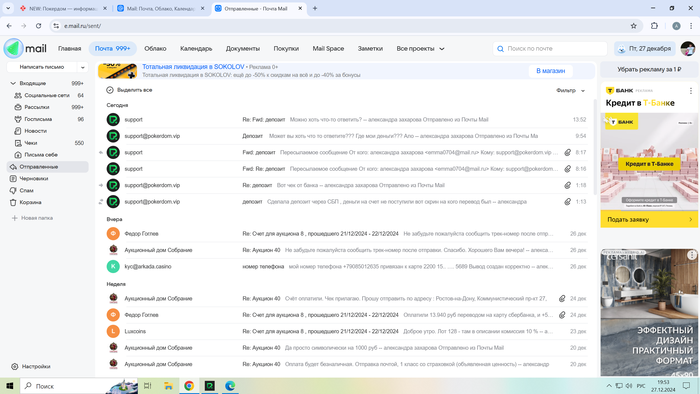
Task: Open Windows Start menu
Action: tap(10, 386)
